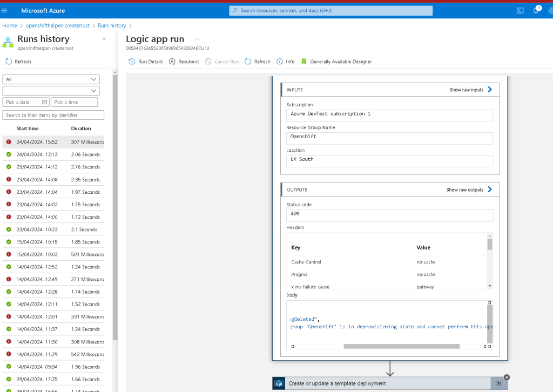Viewport: 553px width, 392px height.
Task: Select run 14/04/2024, 11:30
Action: point(53,342)
